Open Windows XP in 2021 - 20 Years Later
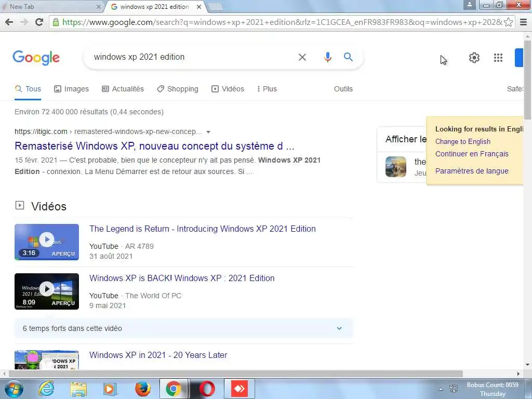 158,355
